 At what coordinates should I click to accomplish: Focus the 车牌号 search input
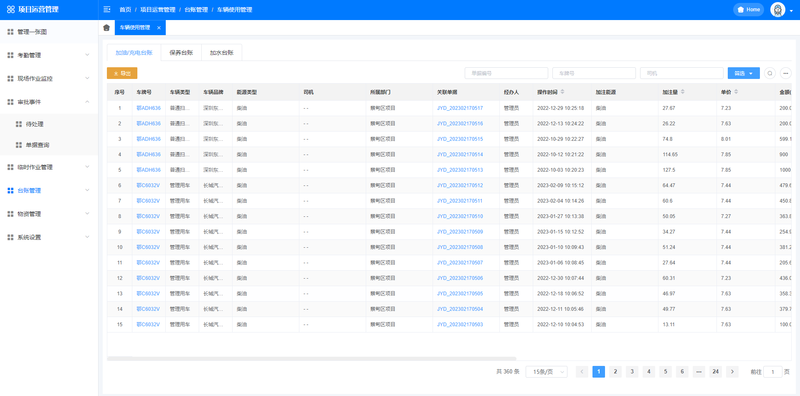(594, 73)
